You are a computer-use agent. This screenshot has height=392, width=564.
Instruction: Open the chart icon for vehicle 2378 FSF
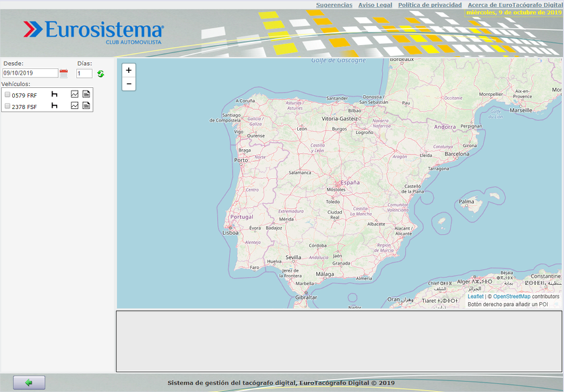coord(75,105)
